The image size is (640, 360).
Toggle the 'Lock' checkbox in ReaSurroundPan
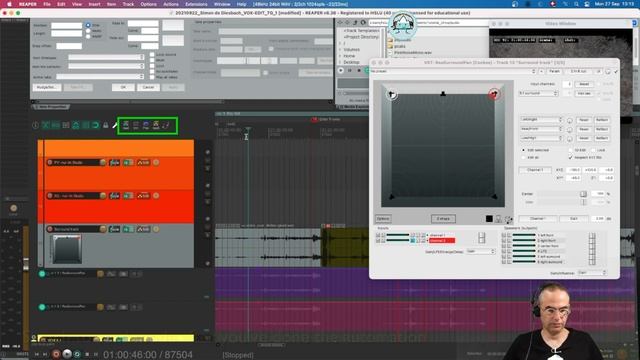[593, 150]
